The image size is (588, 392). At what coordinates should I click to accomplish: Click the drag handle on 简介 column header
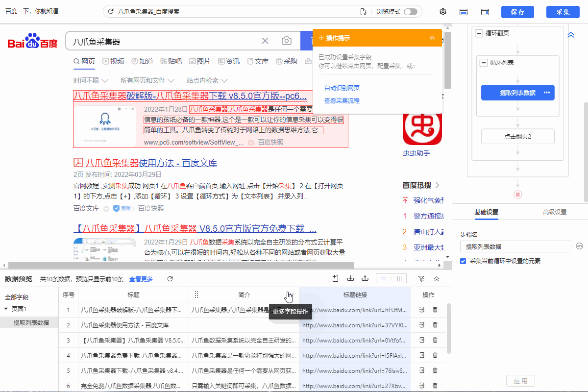(196, 294)
